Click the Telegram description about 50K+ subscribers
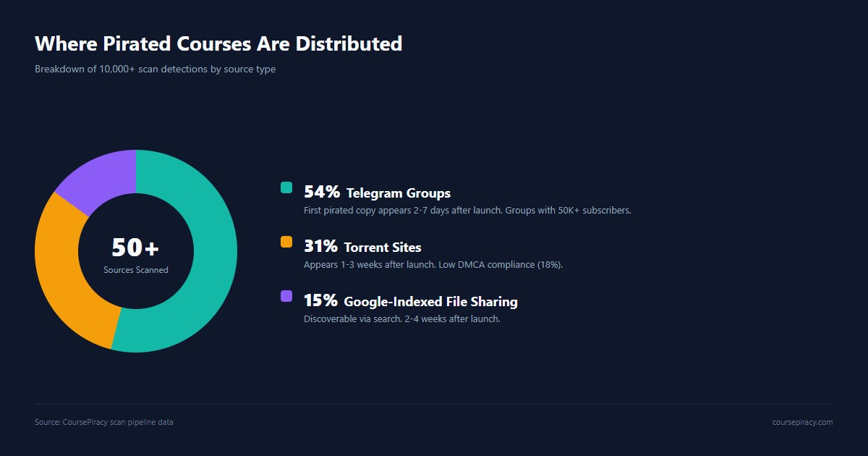Viewport: 868px width, 456px height. pyautogui.click(x=467, y=211)
